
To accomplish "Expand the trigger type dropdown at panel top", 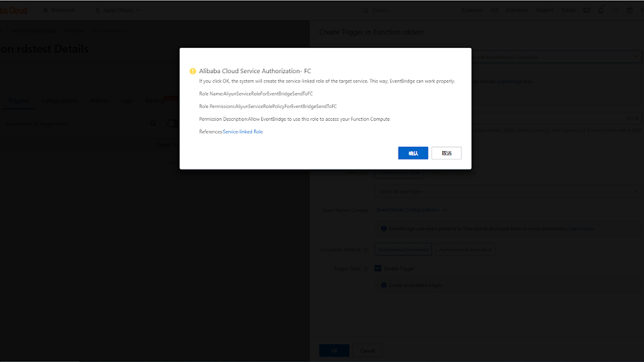I will click(x=636, y=57).
